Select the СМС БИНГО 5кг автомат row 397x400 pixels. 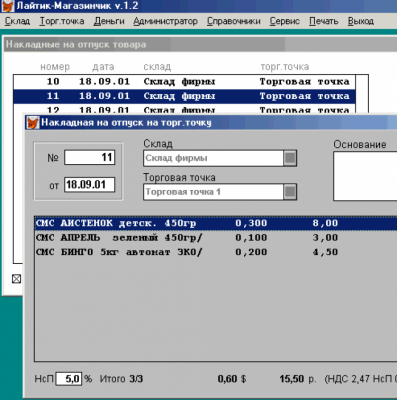216,252
